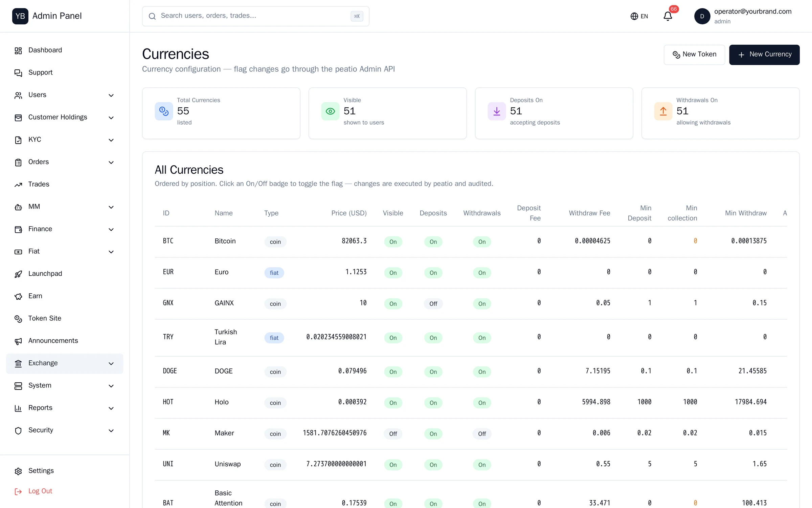This screenshot has height=508, width=812.
Task: Click the YB brand logo
Action: 20,16
